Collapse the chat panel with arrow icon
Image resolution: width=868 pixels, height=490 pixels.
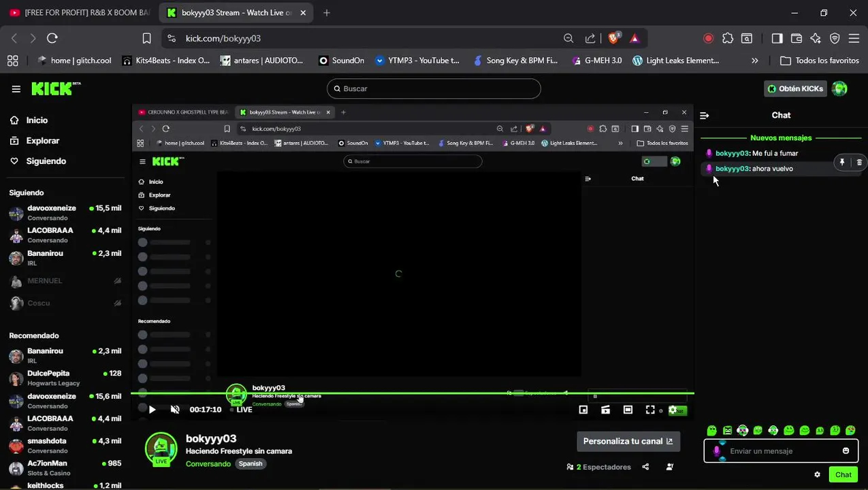click(x=705, y=116)
